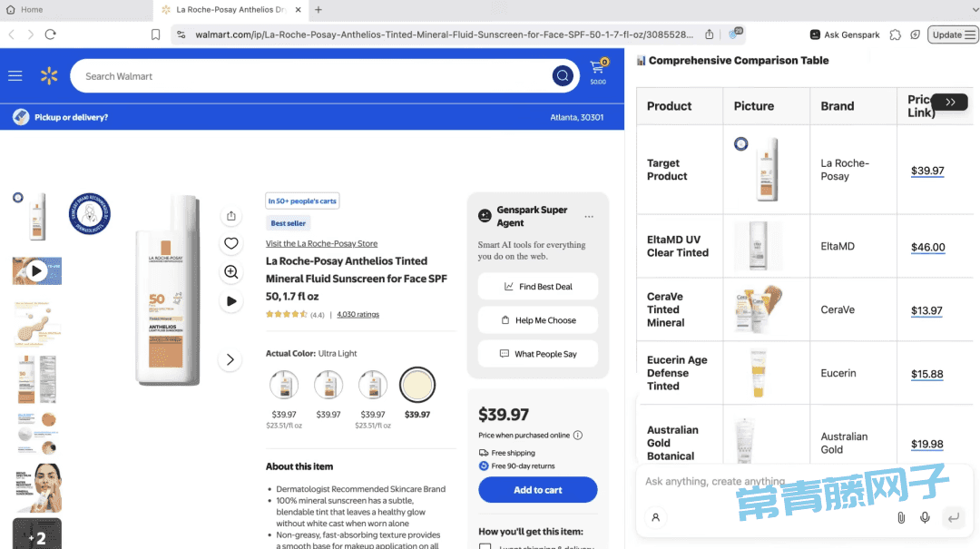980x549 pixels.
Task: Click the browser Update button
Action: tap(953, 35)
